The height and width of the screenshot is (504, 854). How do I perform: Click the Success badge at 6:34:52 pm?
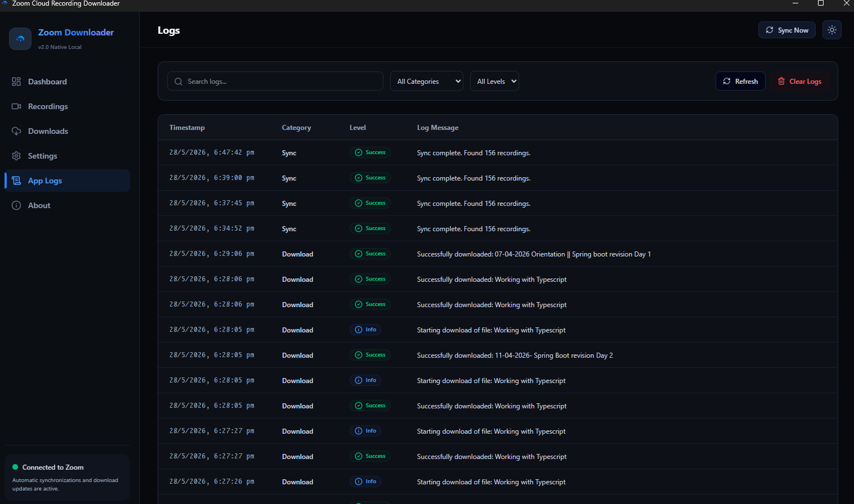coord(370,228)
